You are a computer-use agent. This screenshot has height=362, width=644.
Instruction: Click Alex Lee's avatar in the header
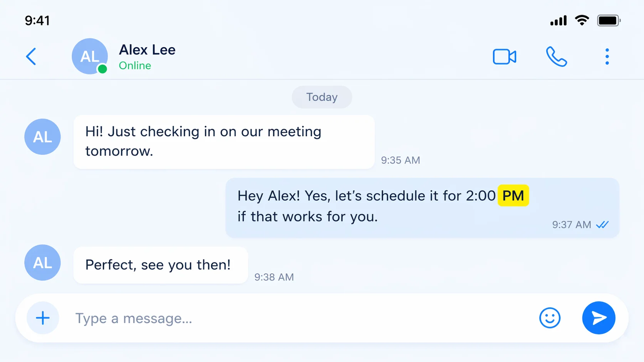(90, 56)
